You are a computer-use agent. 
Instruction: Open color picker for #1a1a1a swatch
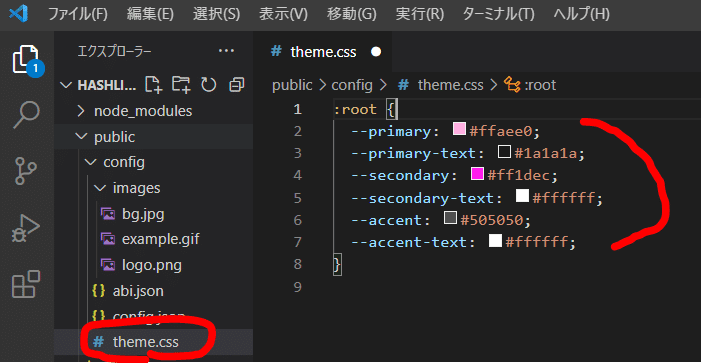tap(504, 152)
